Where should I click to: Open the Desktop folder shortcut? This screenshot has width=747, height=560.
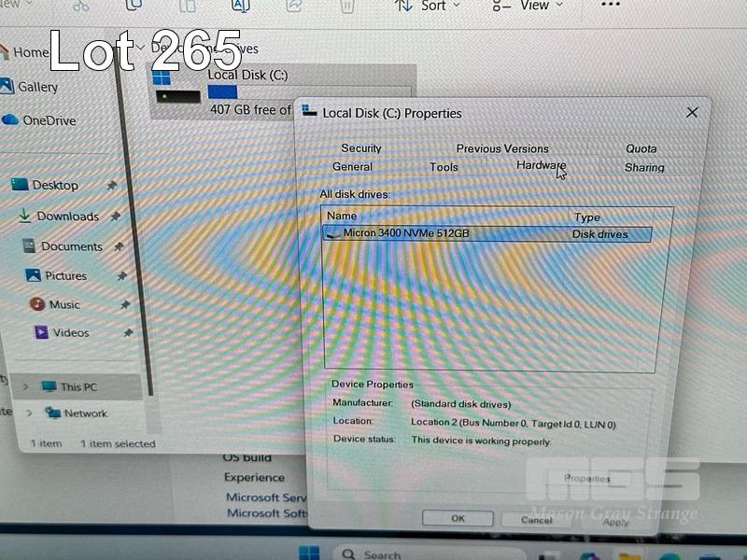pos(20,185)
